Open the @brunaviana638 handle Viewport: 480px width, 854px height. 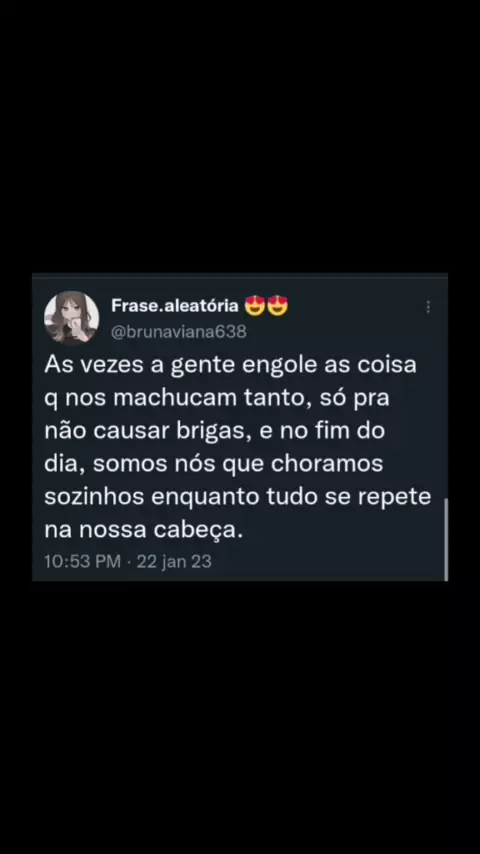(179, 332)
